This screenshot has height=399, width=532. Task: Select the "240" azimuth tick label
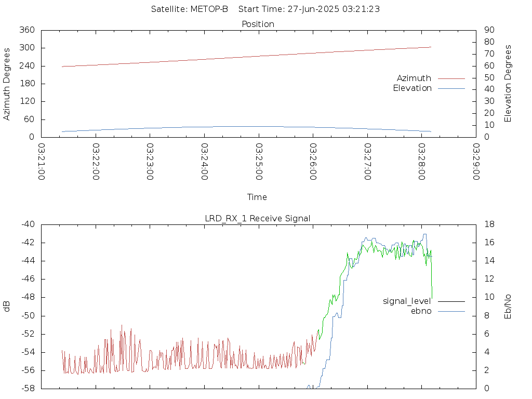[x=27, y=66]
